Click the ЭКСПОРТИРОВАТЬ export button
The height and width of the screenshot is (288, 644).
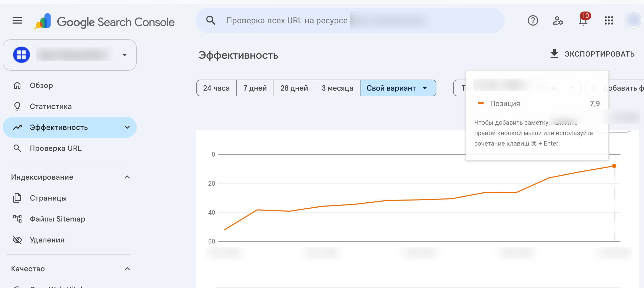coord(592,54)
